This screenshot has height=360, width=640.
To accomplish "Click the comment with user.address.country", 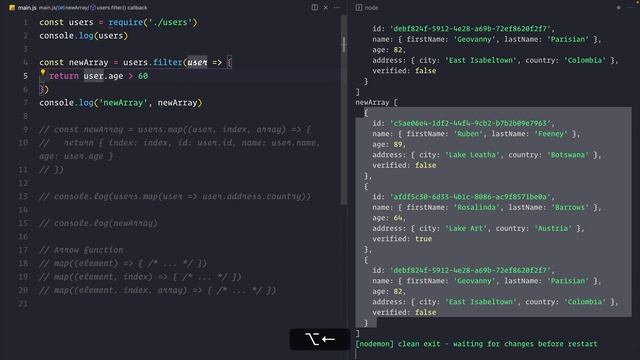I will pos(175,196).
